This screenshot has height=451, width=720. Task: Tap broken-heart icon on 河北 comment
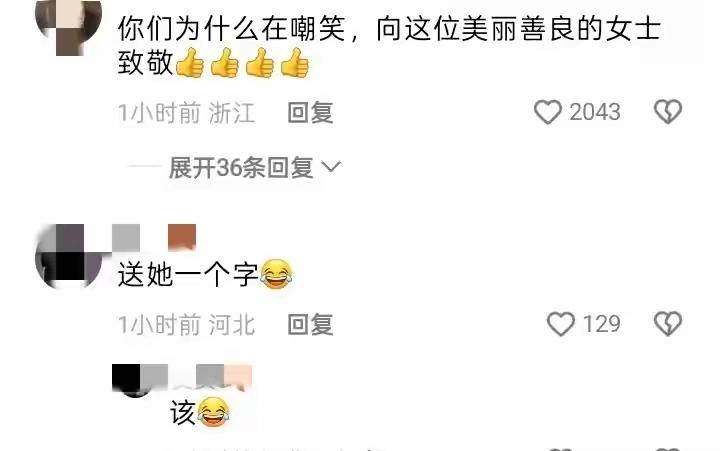tap(668, 324)
